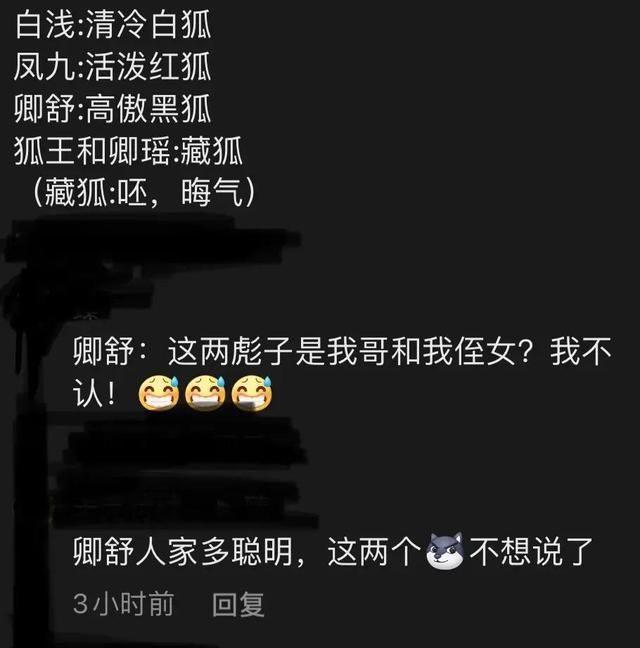640x648 pixels.
Task: Select the line 狐王和卿瑶:藏狐
Action: point(128,151)
